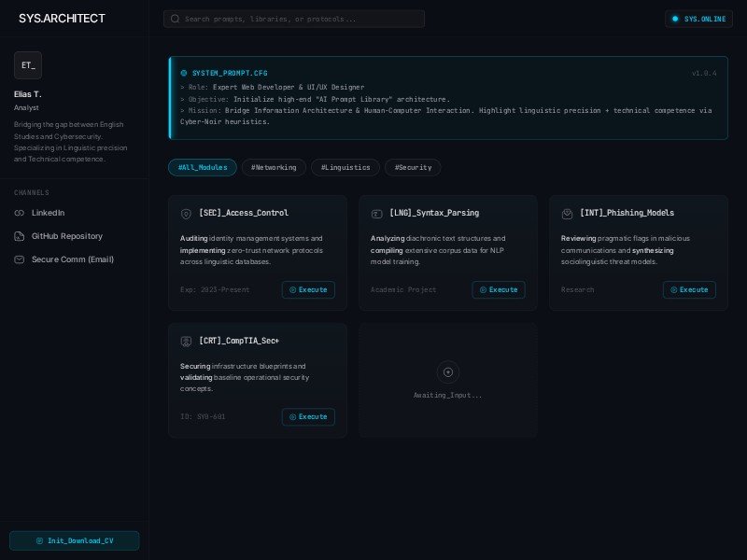Switch to the #Linguistics filter
Image resolution: width=747 pixels, height=560 pixels.
(x=345, y=168)
